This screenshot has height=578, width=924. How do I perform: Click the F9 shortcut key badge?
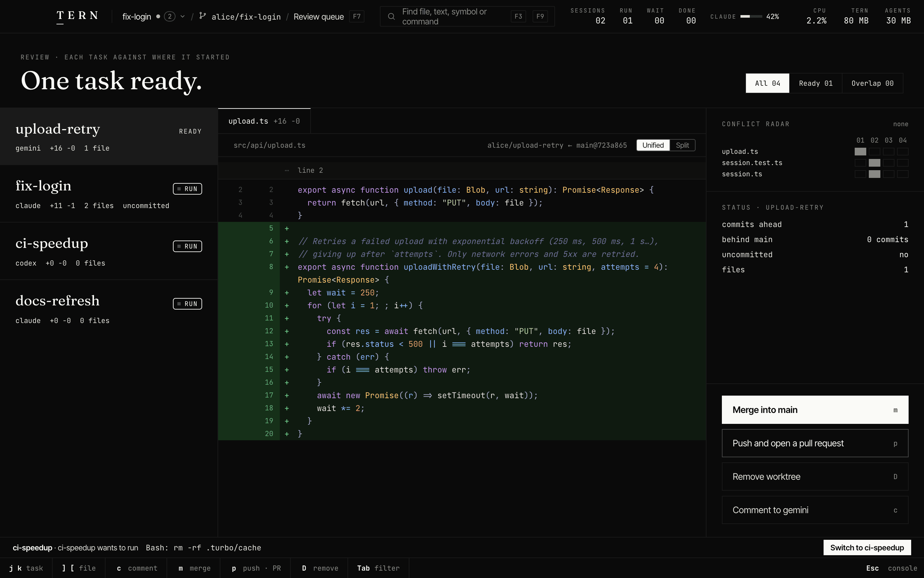540,16
